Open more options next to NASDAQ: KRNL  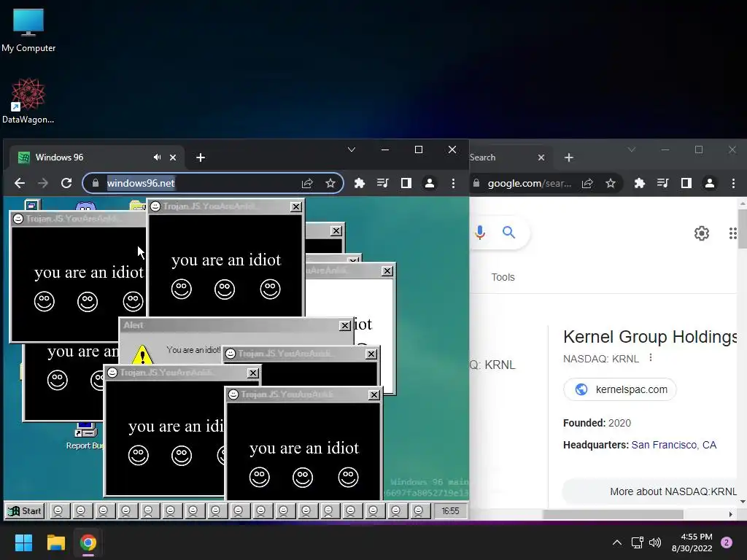[651, 357]
